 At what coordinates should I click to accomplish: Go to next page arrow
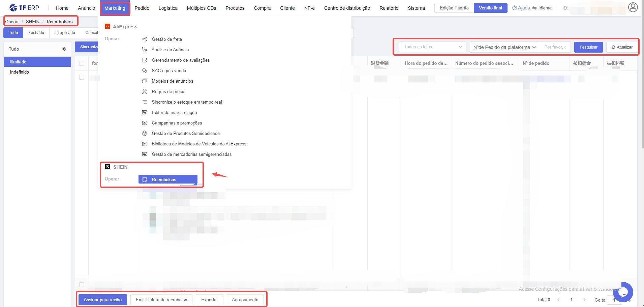(584, 300)
